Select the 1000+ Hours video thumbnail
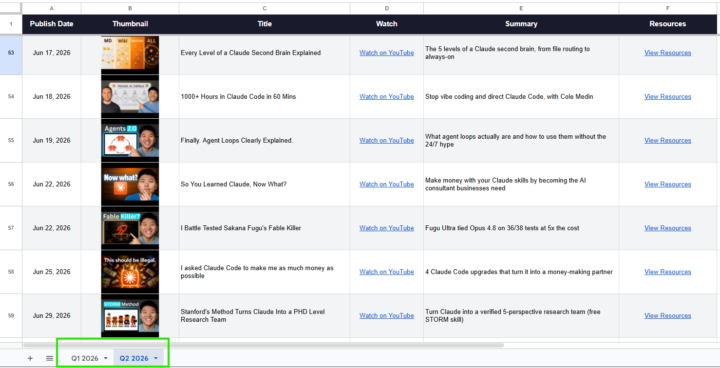Viewport: 720px width, 368px height. pyautogui.click(x=130, y=96)
